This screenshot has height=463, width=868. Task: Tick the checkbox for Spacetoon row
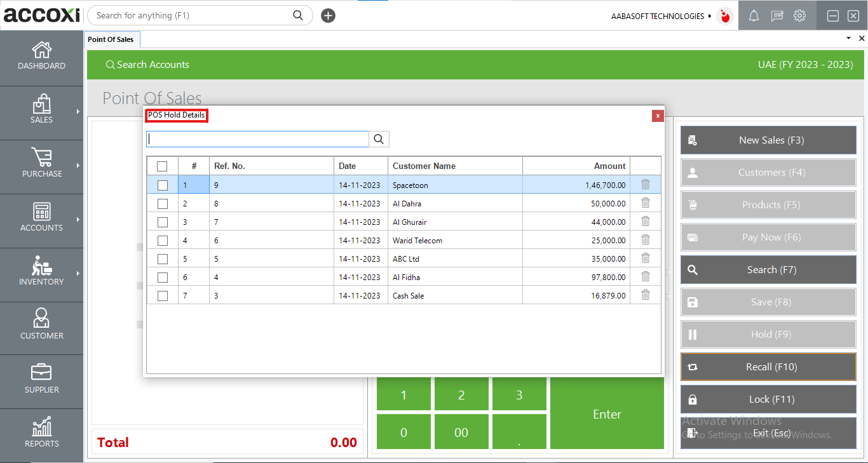point(162,185)
